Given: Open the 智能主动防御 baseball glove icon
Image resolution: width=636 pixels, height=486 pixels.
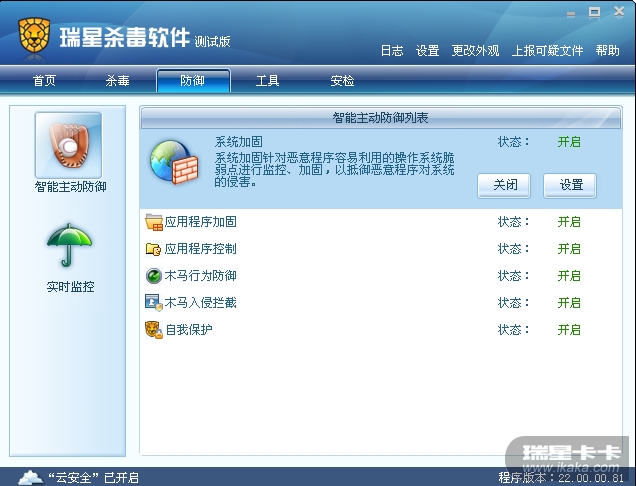Looking at the screenshot, I should [x=69, y=145].
